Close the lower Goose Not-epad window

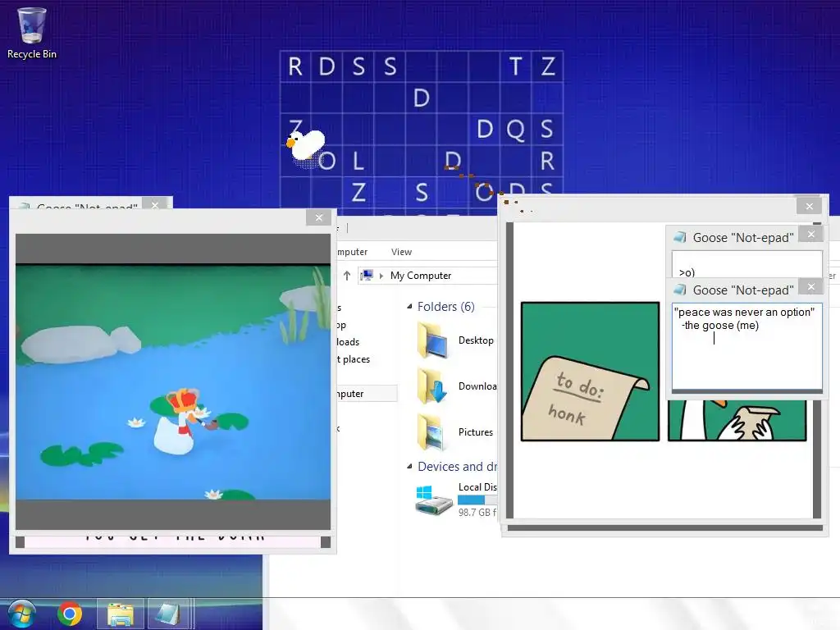811,286
